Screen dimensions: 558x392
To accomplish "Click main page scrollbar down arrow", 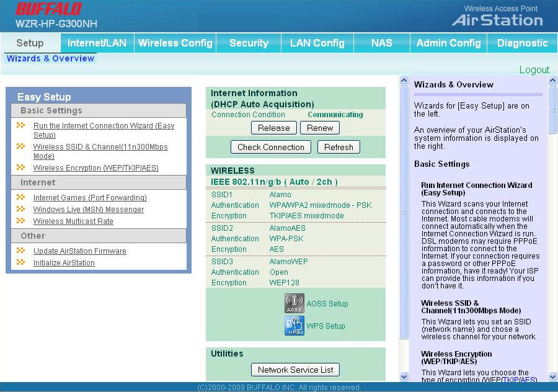I will [404, 376].
